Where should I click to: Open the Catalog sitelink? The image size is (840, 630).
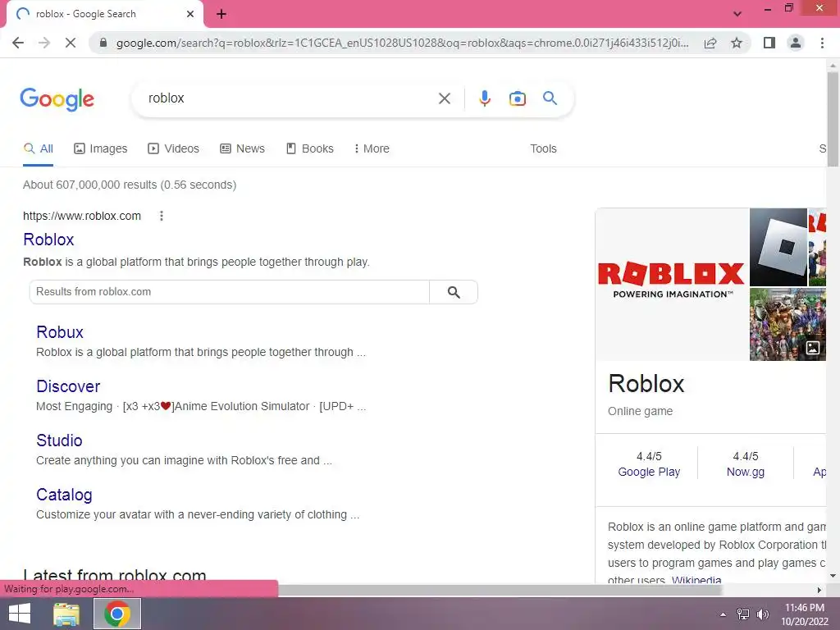tap(64, 495)
